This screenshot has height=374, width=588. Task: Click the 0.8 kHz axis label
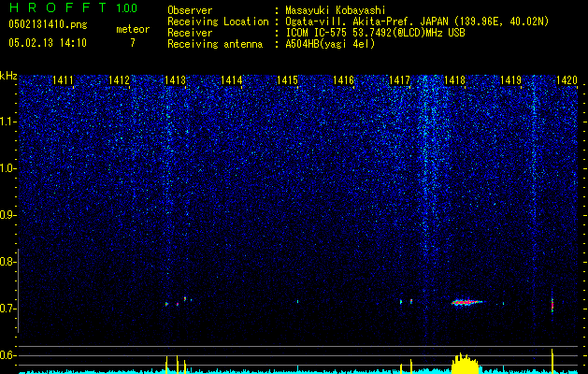pyautogui.click(x=7, y=262)
